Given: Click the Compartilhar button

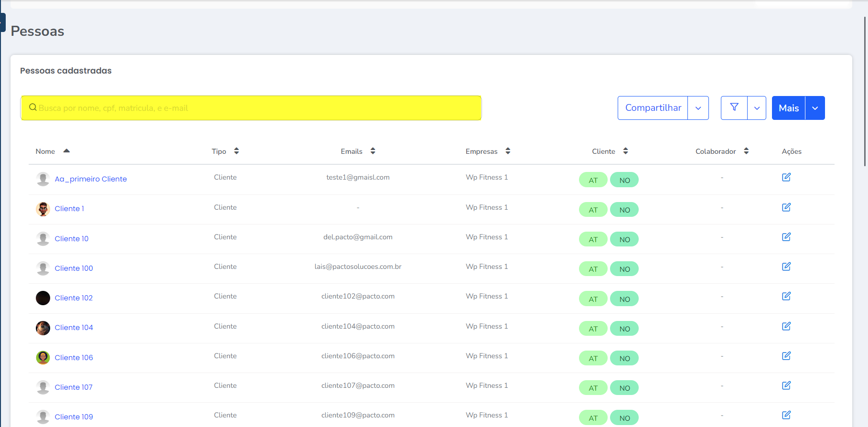Looking at the screenshot, I should tap(653, 108).
